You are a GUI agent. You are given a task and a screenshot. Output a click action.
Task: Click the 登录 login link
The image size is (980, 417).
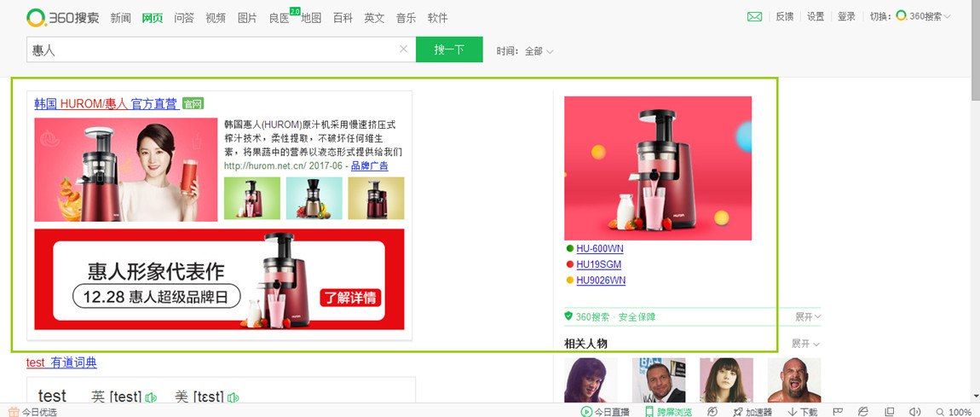[846, 17]
